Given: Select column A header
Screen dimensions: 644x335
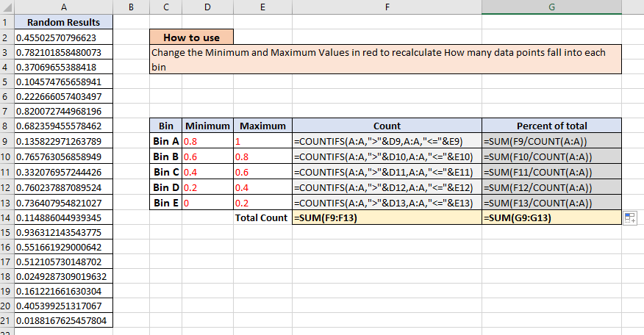Looking at the screenshot, I should click(x=64, y=7).
